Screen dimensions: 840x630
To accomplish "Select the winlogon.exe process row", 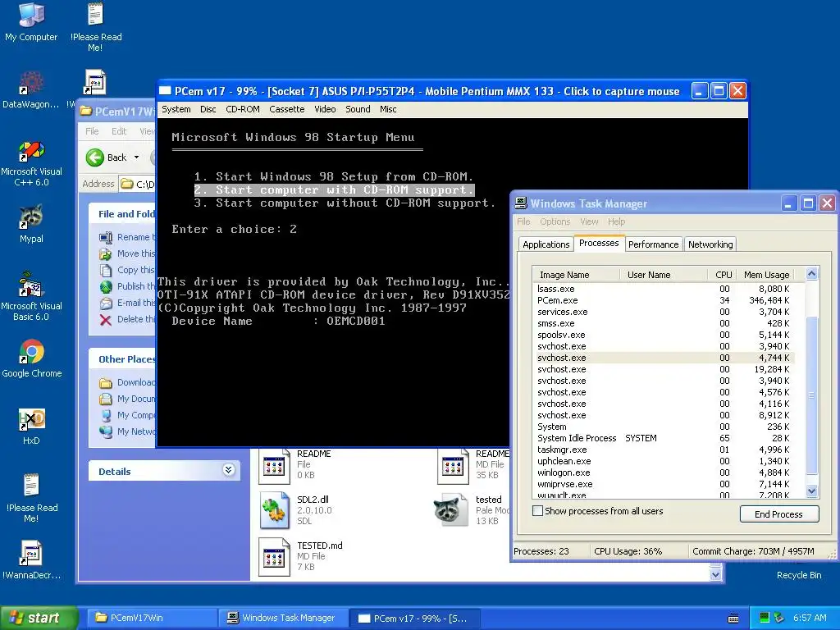I will pyautogui.click(x=663, y=472).
